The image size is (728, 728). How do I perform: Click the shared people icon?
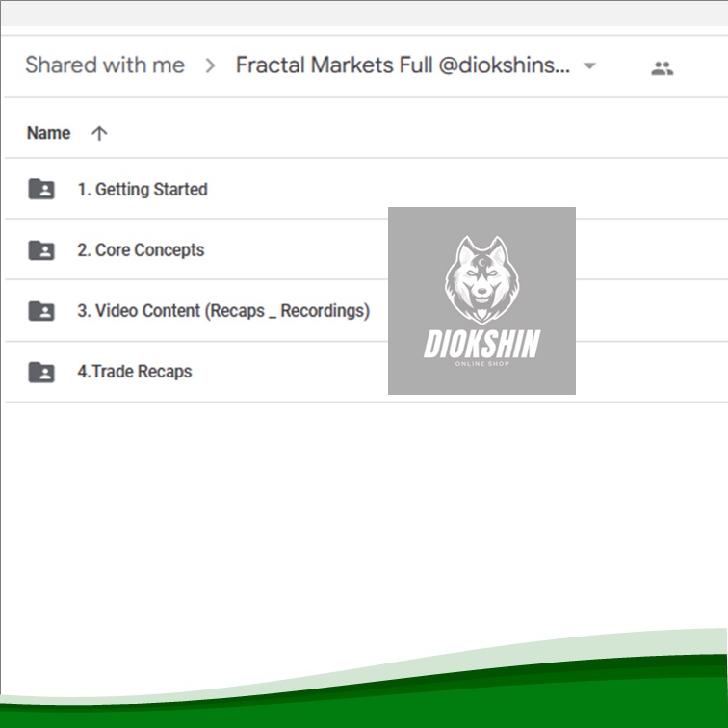(663, 68)
